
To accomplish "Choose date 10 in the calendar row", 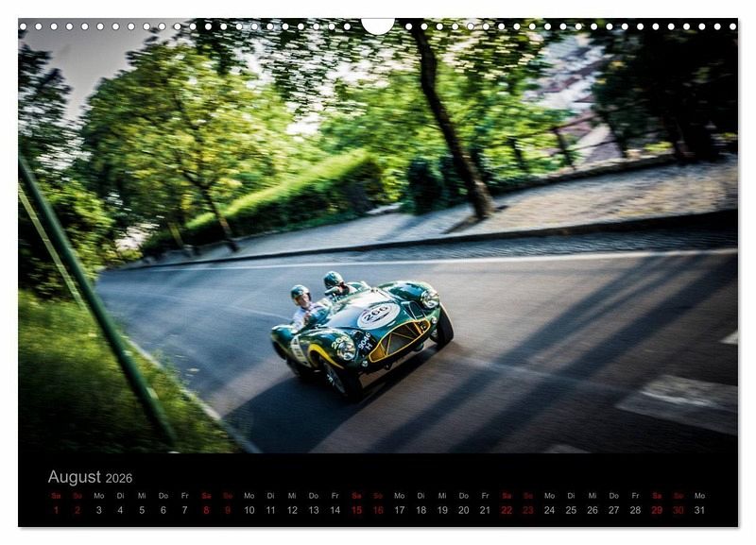I will [249, 510].
